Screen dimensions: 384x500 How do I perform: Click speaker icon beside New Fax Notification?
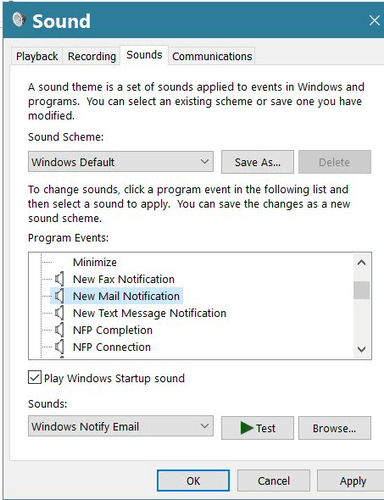point(59,279)
